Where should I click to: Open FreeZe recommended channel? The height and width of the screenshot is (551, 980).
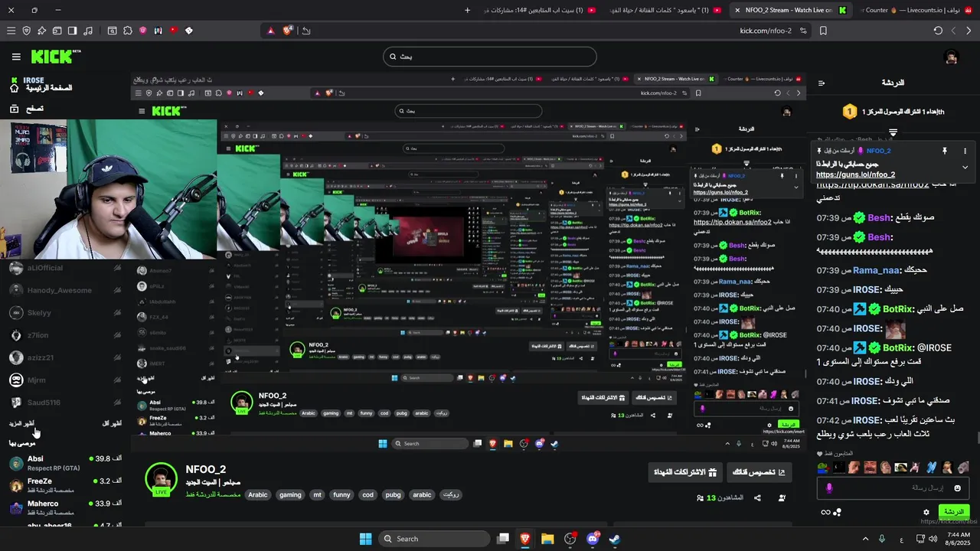click(x=65, y=485)
